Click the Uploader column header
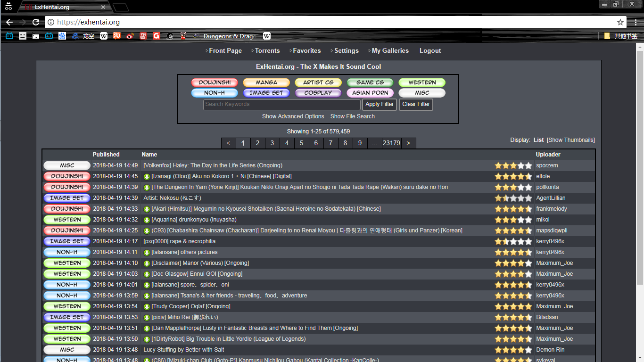Screen dimensions: 644x362 point(548,155)
